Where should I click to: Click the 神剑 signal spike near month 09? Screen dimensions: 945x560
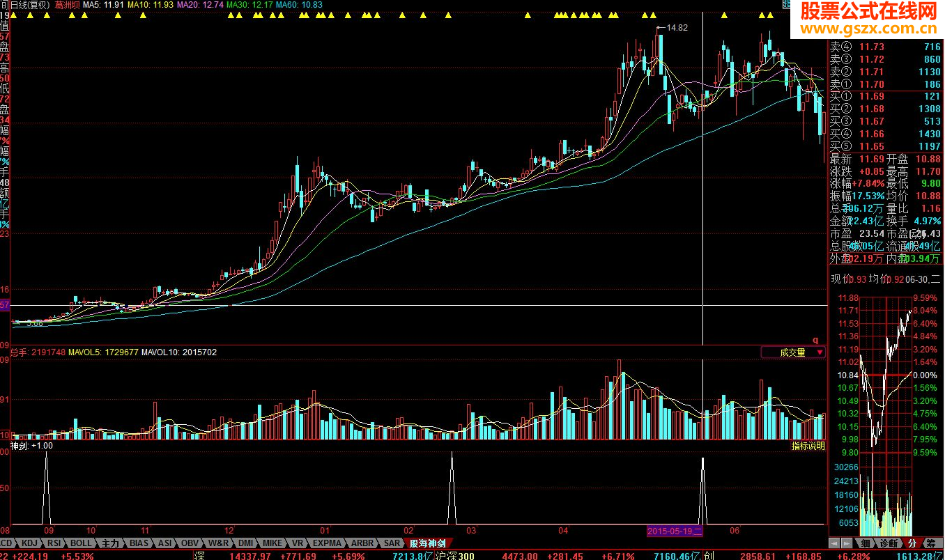[x=47, y=488]
